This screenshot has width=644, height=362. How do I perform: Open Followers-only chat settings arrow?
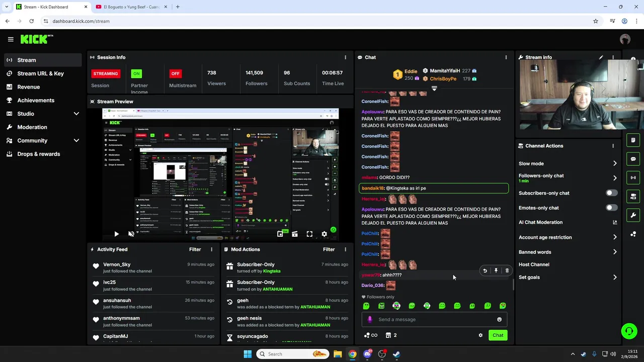coord(615,178)
